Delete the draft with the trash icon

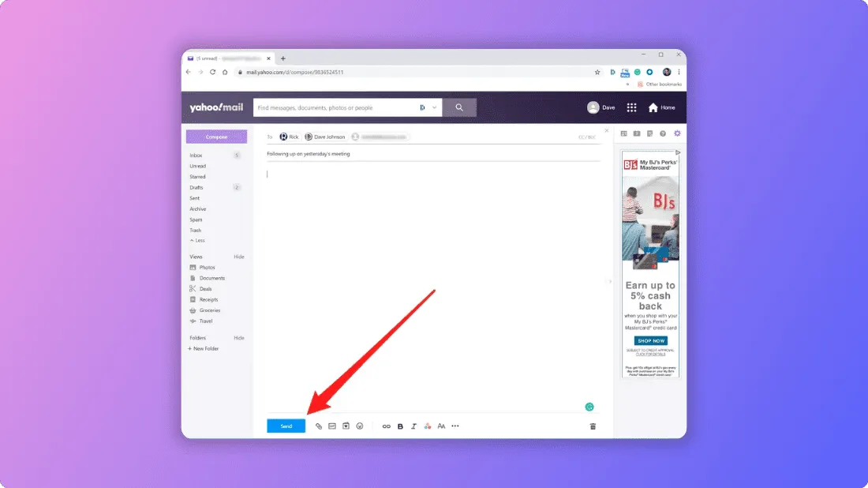[x=593, y=426]
